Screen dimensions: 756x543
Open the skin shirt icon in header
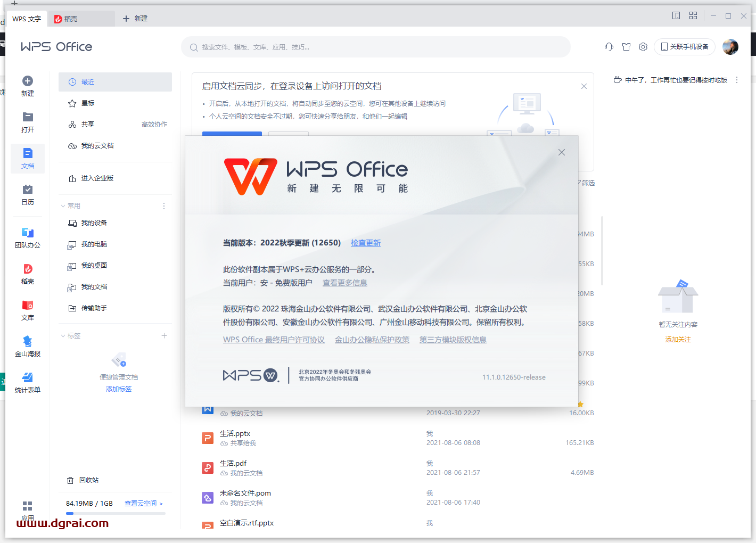click(x=626, y=47)
